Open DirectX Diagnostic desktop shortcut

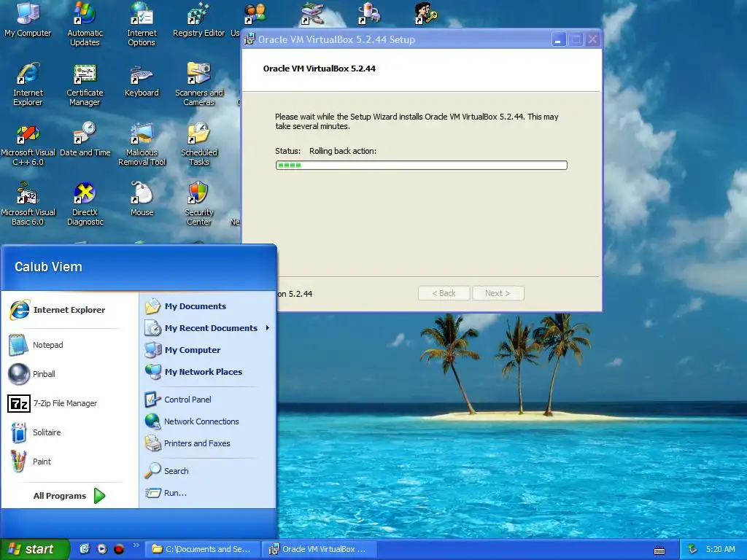coord(85,204)
